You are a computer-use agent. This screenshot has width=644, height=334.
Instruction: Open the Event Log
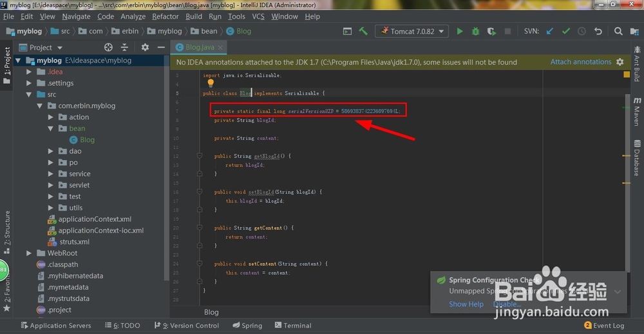(604, 326)
